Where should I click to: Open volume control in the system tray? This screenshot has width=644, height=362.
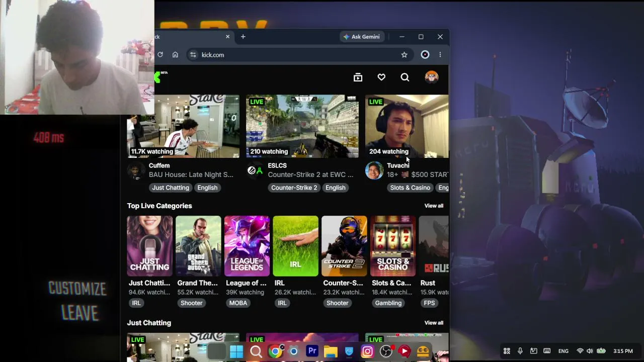(x=590, y=351)
